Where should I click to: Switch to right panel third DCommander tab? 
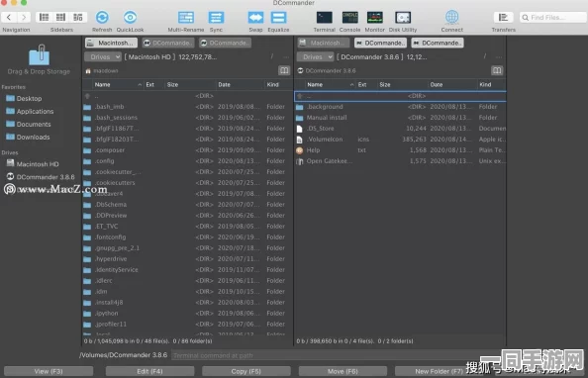click(438, 43)
